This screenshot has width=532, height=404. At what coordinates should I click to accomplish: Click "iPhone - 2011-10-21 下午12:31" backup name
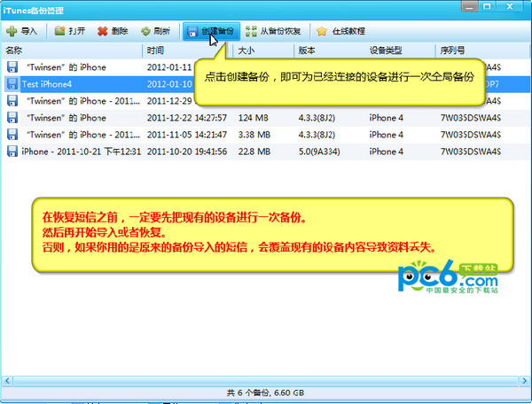(x=81, y=151)
